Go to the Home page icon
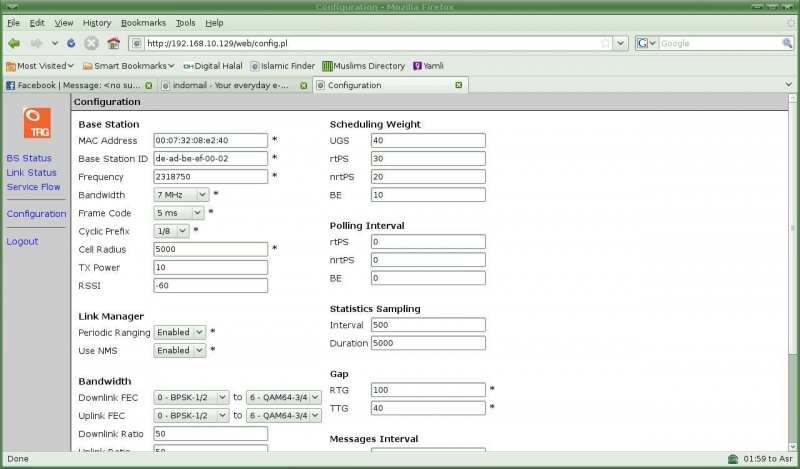The width and height of the screenshot is (800, 469). 113,43
